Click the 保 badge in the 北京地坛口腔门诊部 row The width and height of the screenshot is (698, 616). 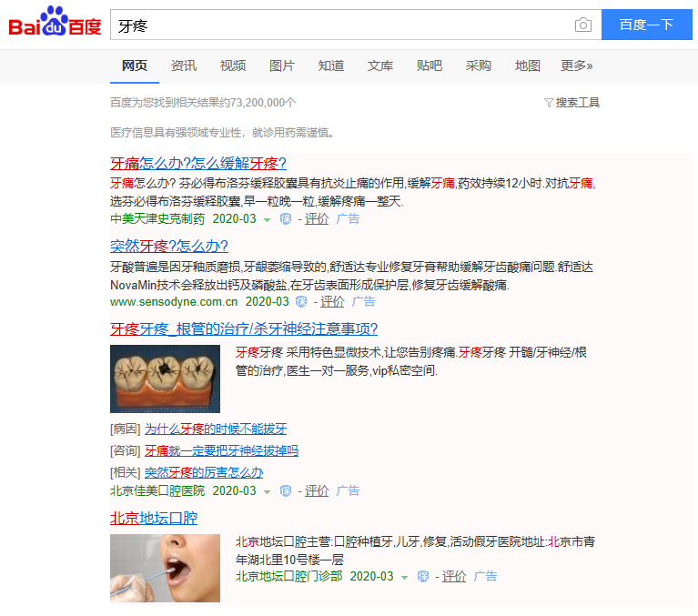[423, 576]
